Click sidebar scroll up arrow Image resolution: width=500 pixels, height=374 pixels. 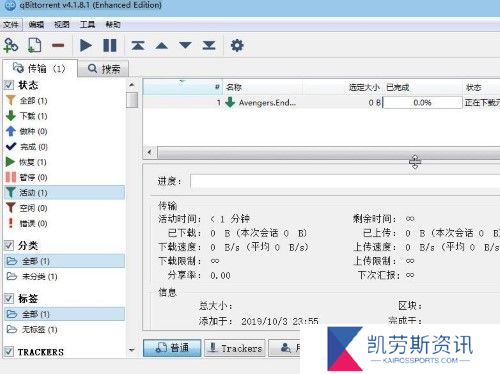[x=132, y=85]
